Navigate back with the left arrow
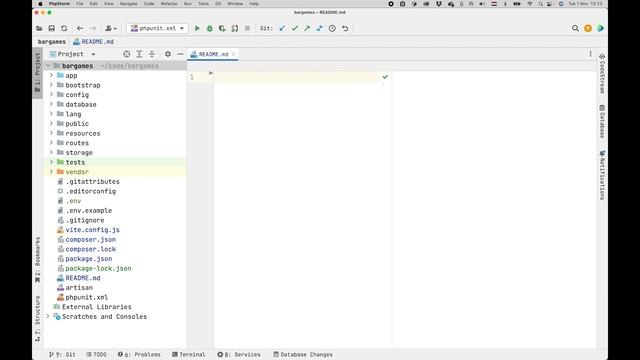 point(80,28)
